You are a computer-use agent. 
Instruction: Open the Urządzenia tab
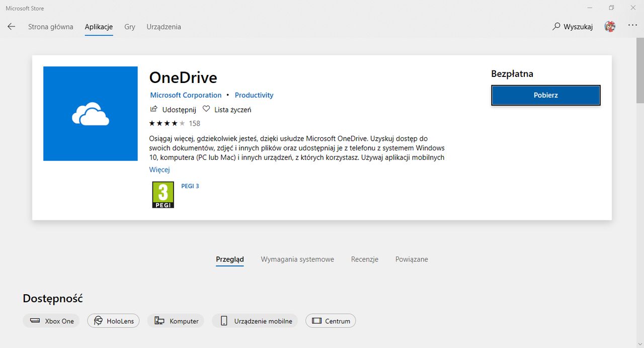coord(164,27)
